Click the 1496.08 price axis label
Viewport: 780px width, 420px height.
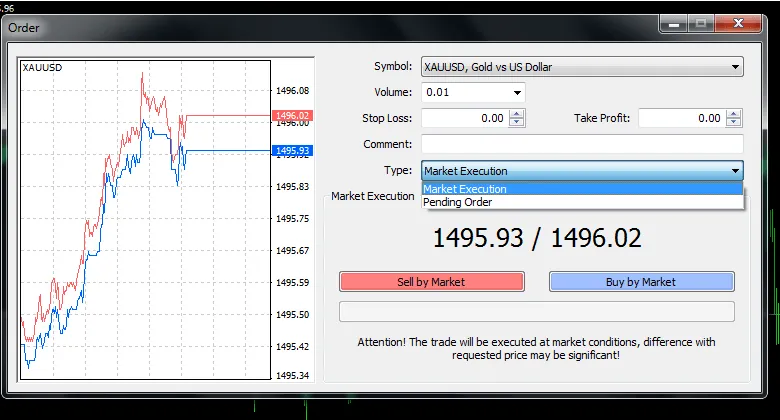(292, 91)
